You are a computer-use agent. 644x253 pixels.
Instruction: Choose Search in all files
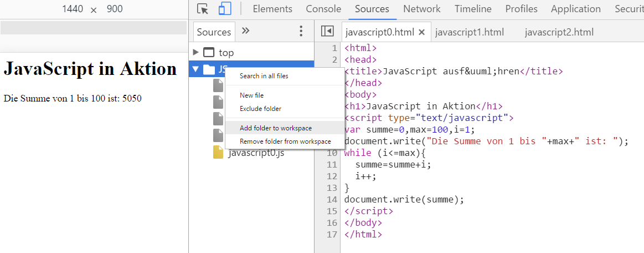point(264,76)
